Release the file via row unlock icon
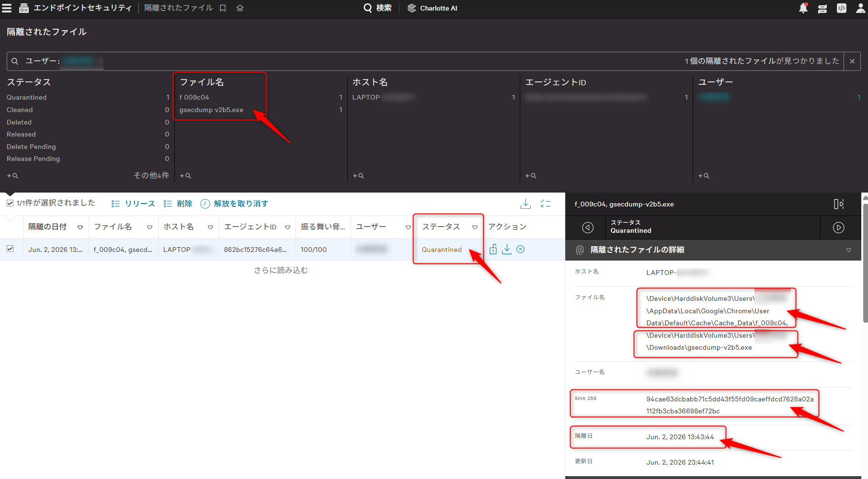 493,249
